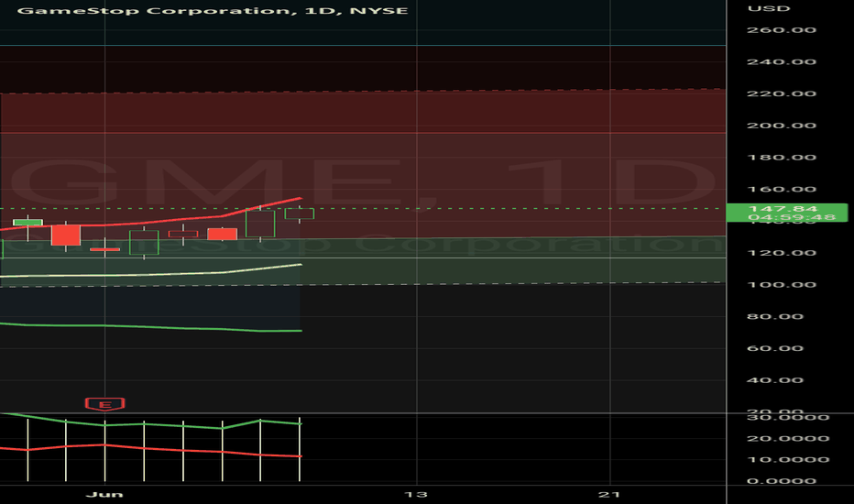The height and width of the screenshot is (504, 854).
Task: Click the 80.00 price axis label
Action: (x=775, y=316)
